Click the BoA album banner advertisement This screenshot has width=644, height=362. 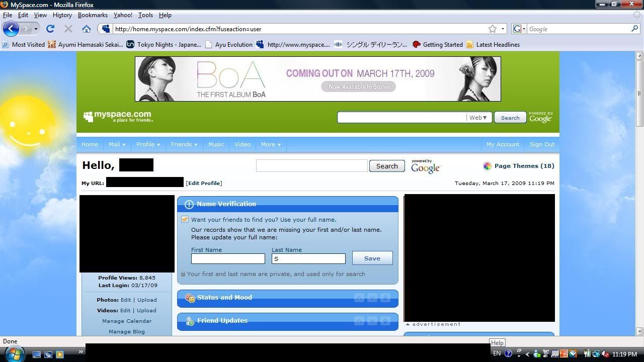tap(318, 79)
